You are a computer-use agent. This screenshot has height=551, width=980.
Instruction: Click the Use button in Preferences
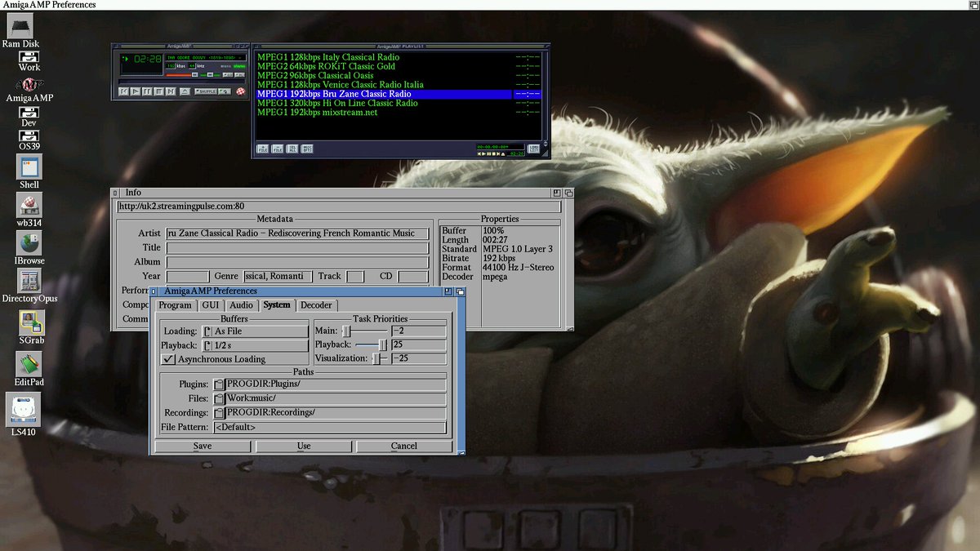(304, 446)
